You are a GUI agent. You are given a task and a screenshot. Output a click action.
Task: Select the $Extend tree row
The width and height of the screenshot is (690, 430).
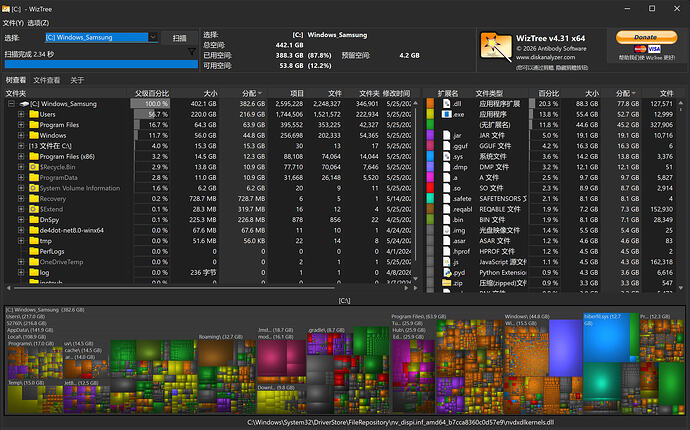tap(208, 209)
